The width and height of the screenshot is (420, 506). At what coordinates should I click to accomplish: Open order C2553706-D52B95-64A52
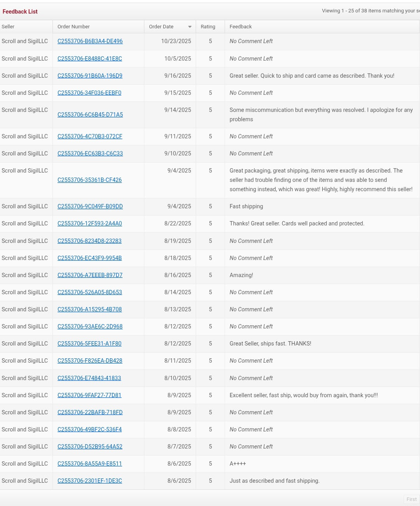[90, 447]
